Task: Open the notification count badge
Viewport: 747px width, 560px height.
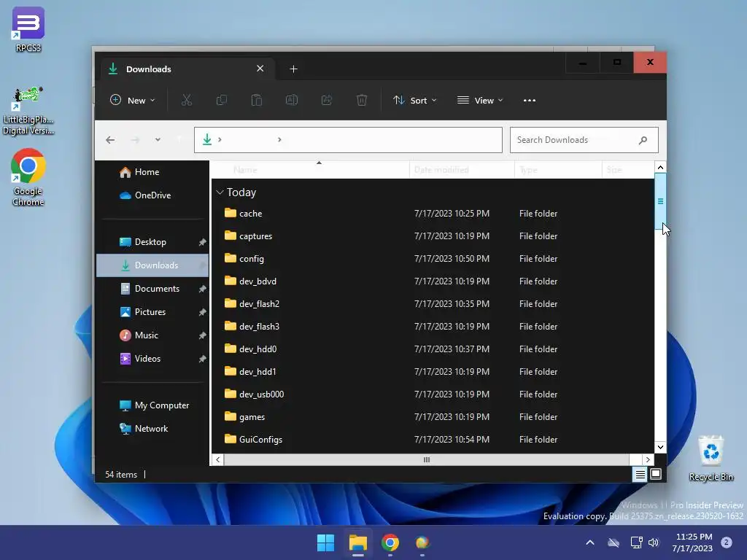Action: point(727,542)
